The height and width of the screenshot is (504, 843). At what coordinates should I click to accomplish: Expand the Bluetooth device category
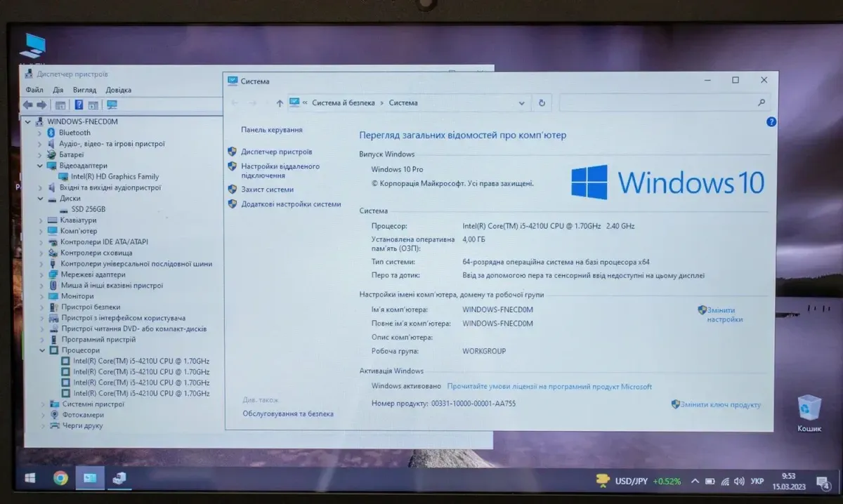[40, 133]
